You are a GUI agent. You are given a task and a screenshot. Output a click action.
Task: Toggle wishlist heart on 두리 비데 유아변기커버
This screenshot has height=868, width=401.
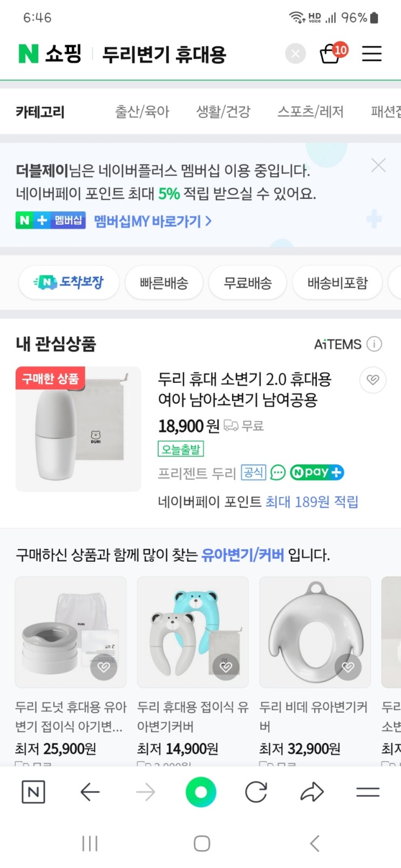pyautogui.click(x=348, y=667)
